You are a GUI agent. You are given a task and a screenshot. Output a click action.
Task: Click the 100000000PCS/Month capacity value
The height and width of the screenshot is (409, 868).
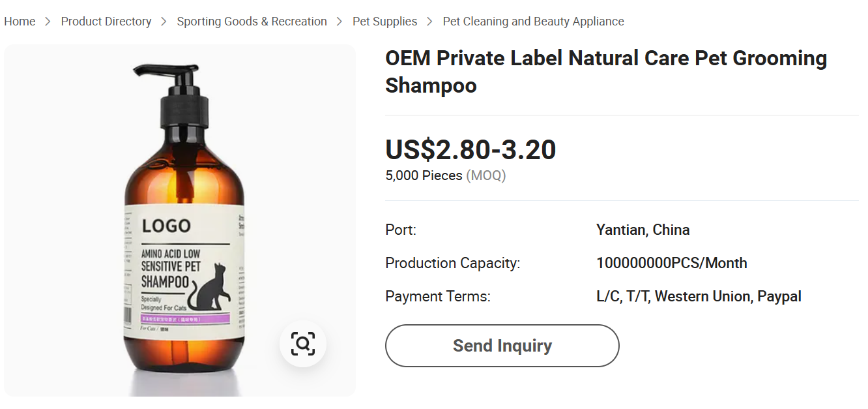pos(671,263)
